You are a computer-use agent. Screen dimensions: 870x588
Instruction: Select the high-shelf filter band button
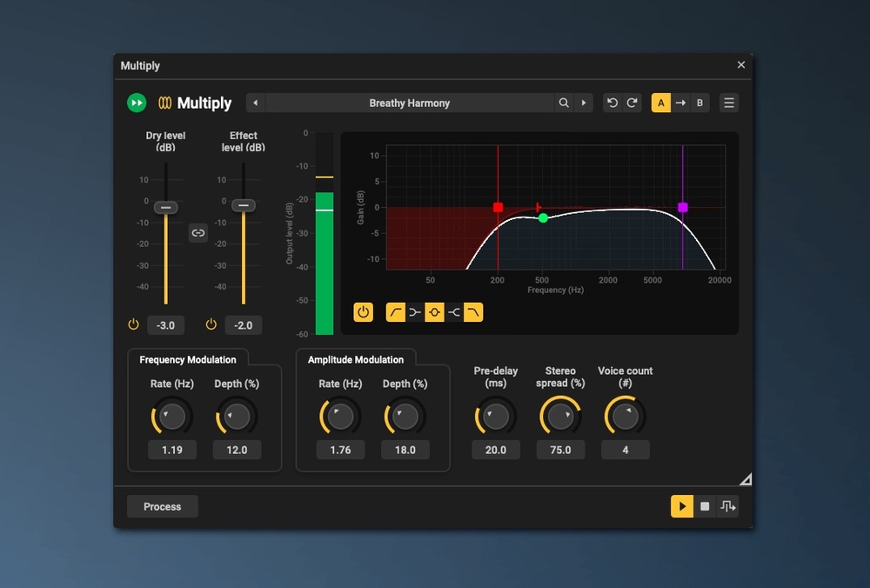(x=453, y=312)
